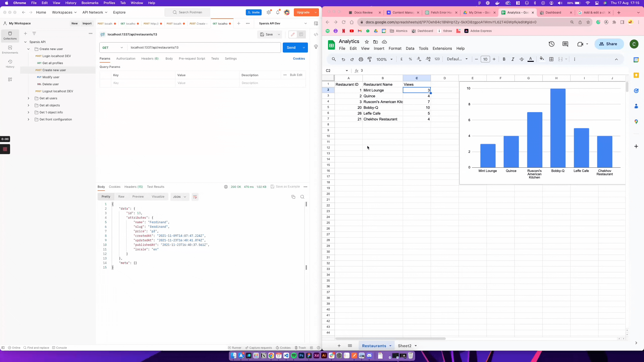Switch to the Raw response view in Postman

121,197
